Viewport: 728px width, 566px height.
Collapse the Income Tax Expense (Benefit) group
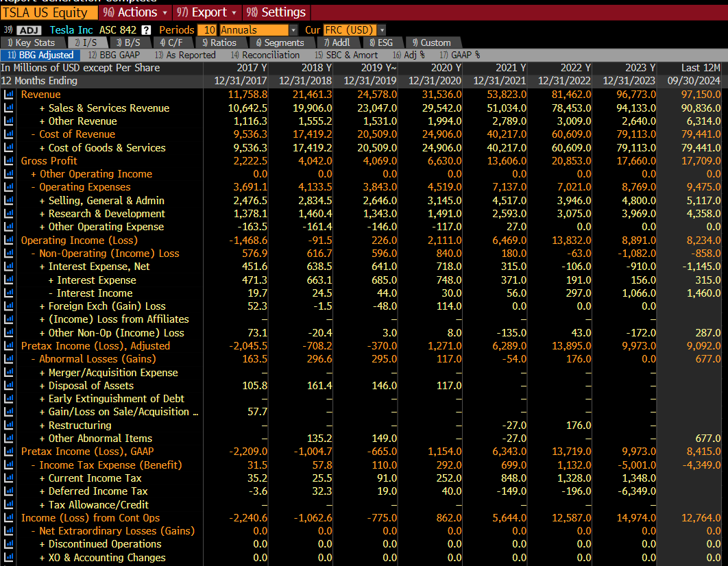34,465
